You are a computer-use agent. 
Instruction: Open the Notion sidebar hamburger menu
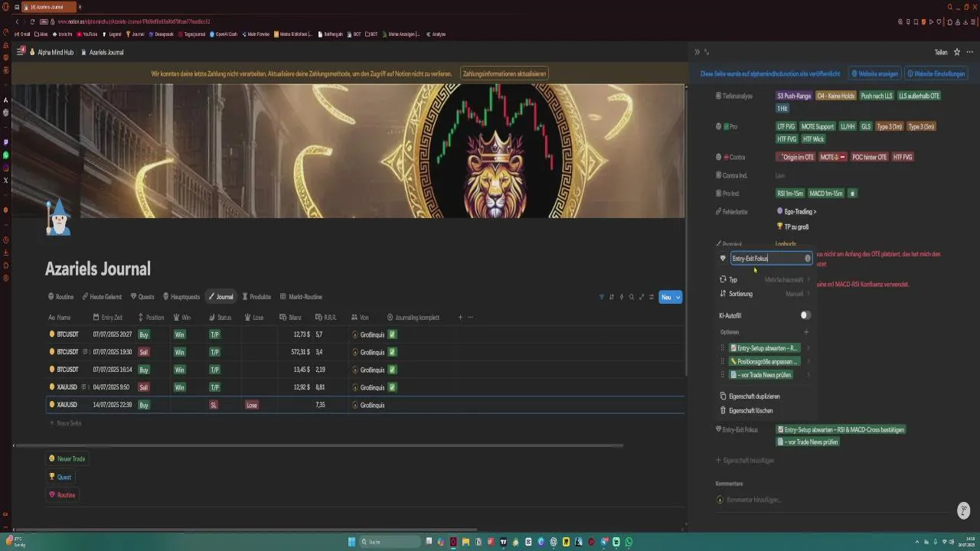click(x=21, y=52)
